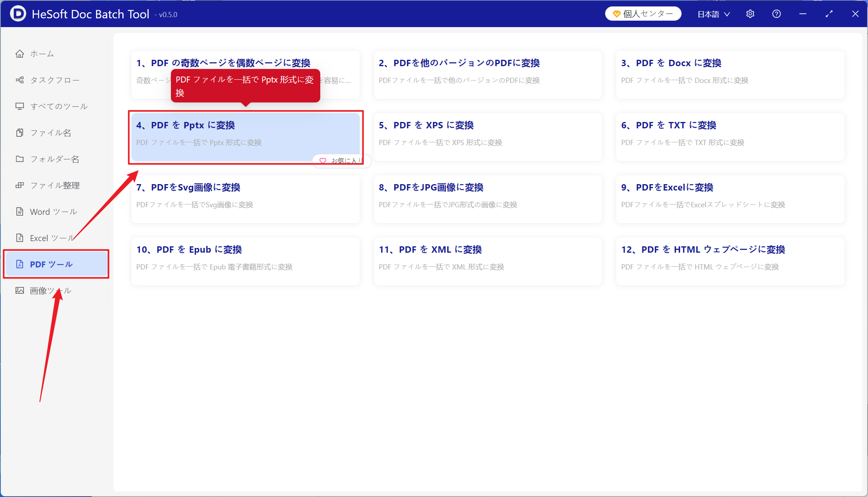
Task: Open ファイル整理 section
Action: (x=56, y=185)
